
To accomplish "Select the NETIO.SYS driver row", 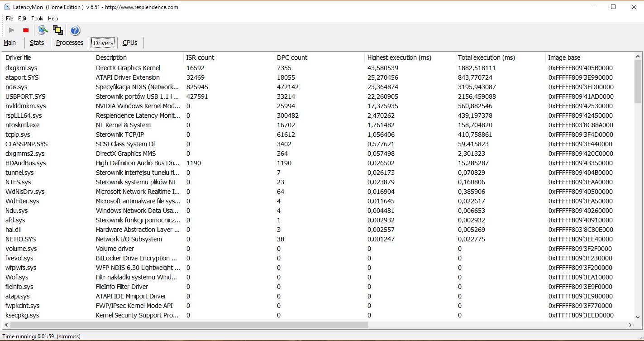I will tap(318, 239).
